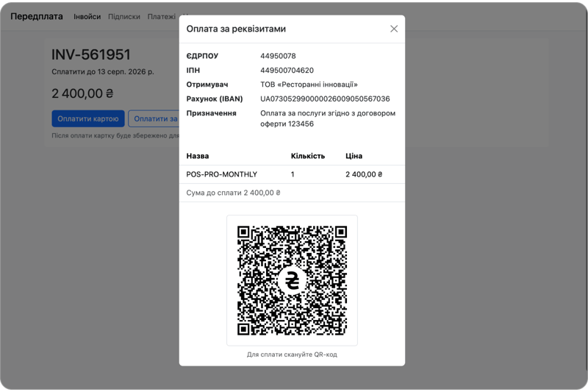Click the ІПН label

click(193, 70)
